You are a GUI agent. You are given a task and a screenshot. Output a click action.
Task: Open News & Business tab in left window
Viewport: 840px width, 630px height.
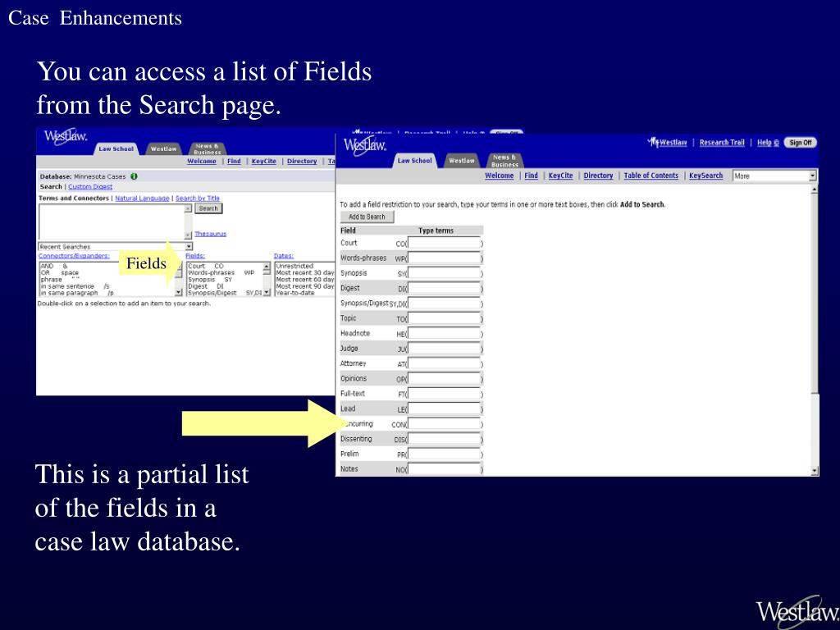click(208, 149)
